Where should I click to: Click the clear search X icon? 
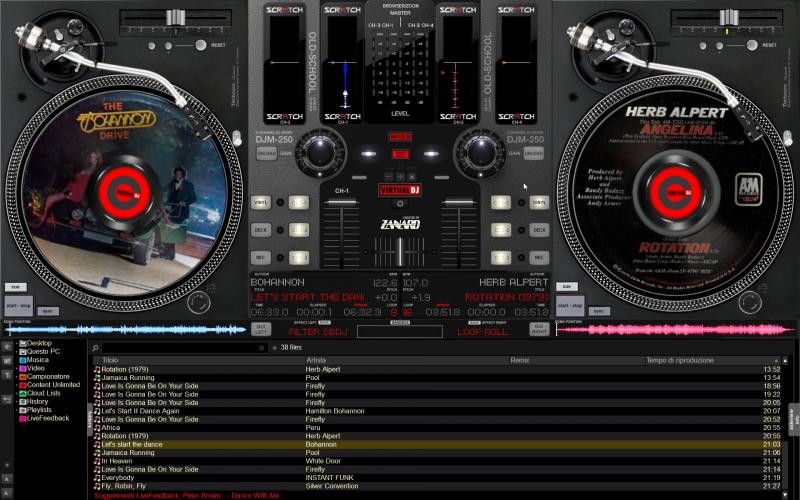click(x=262, y=348)
